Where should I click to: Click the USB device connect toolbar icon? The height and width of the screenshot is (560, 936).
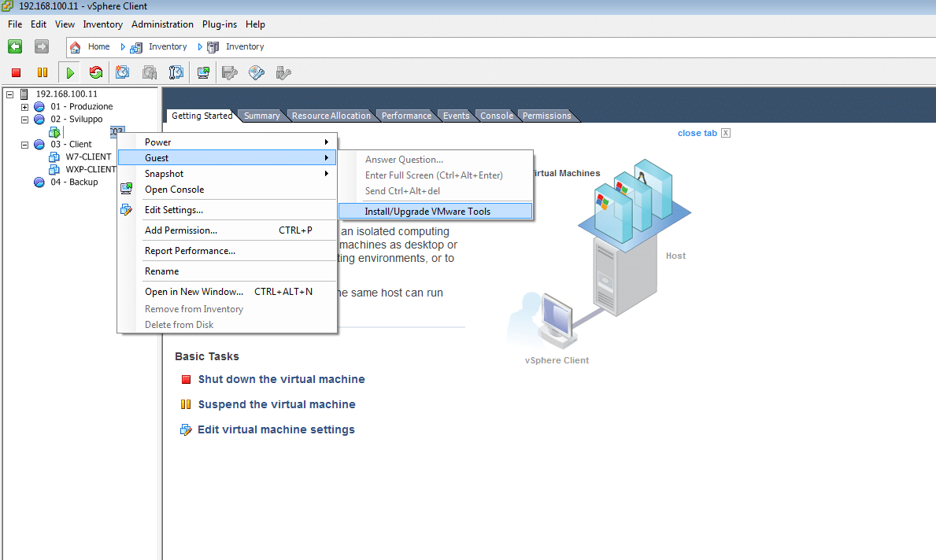(x=283, y=73)
